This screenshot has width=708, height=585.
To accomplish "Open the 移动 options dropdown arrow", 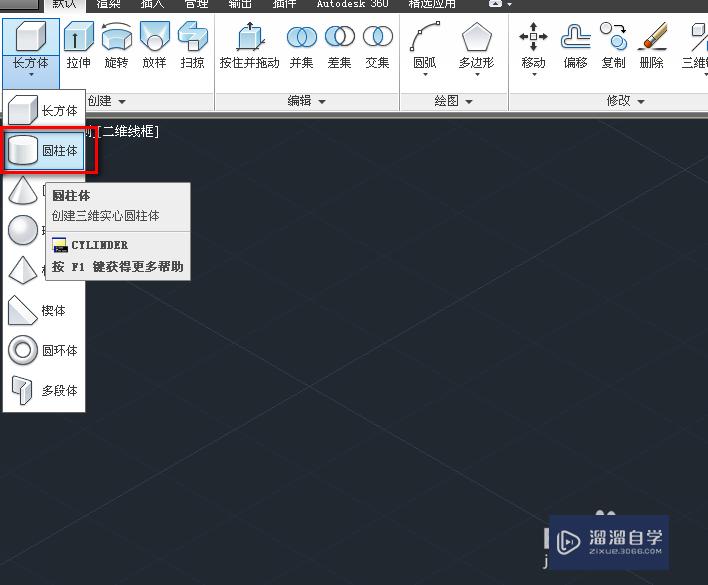I will point(534,74).
